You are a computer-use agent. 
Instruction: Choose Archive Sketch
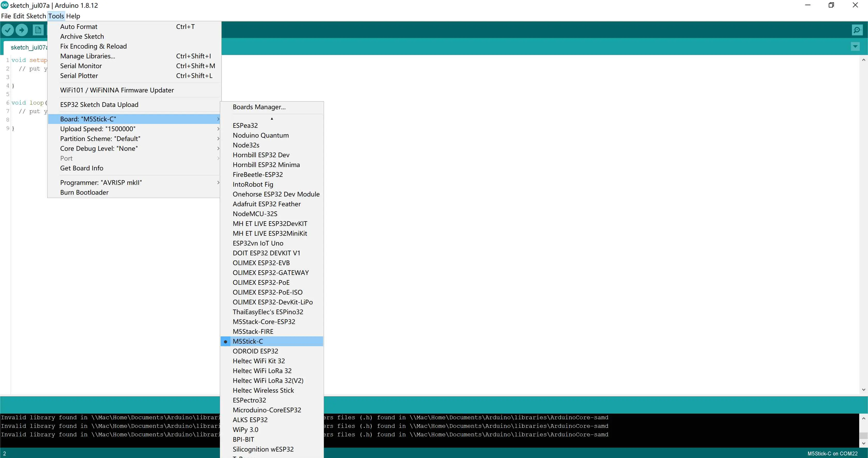tap(134, 36)
